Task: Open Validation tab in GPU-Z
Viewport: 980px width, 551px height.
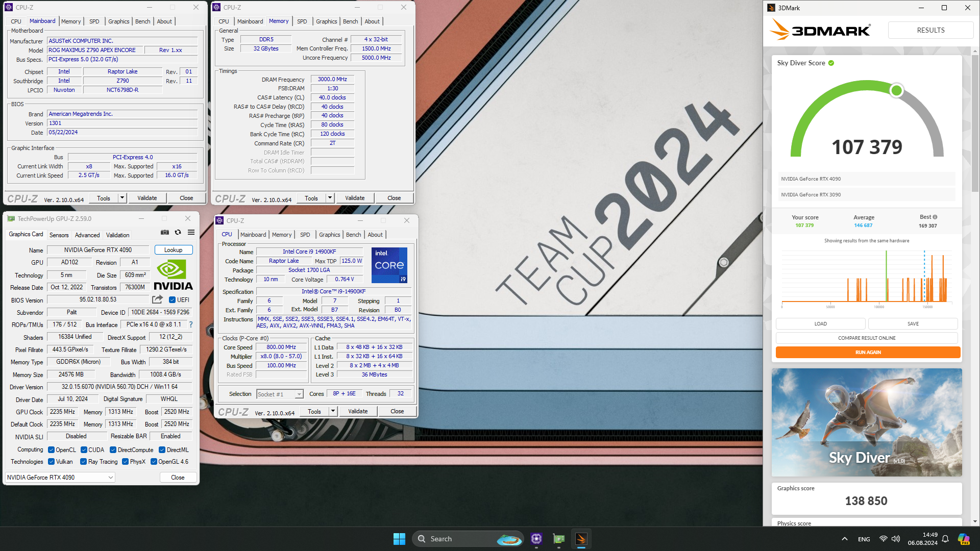Action: pyautogui.click(x=118, y=235)
